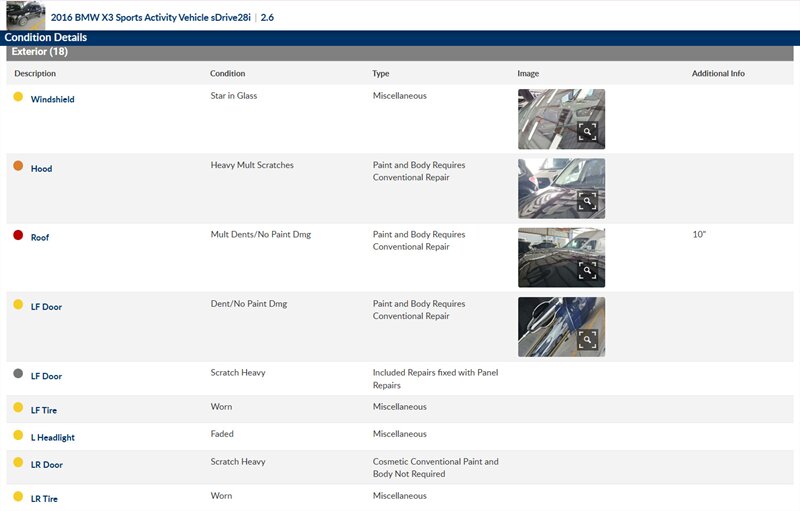This screenshot has height=511, width=800.
Task: Click the red severity dot beside Roof
Action: (x=18, y=235)
